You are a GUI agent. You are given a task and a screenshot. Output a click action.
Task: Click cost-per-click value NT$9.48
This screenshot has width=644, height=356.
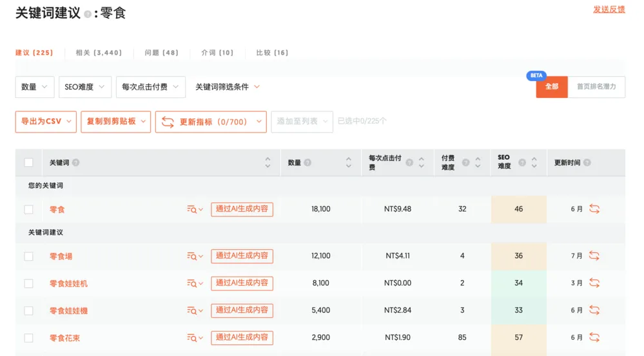(x=398, y=209)
